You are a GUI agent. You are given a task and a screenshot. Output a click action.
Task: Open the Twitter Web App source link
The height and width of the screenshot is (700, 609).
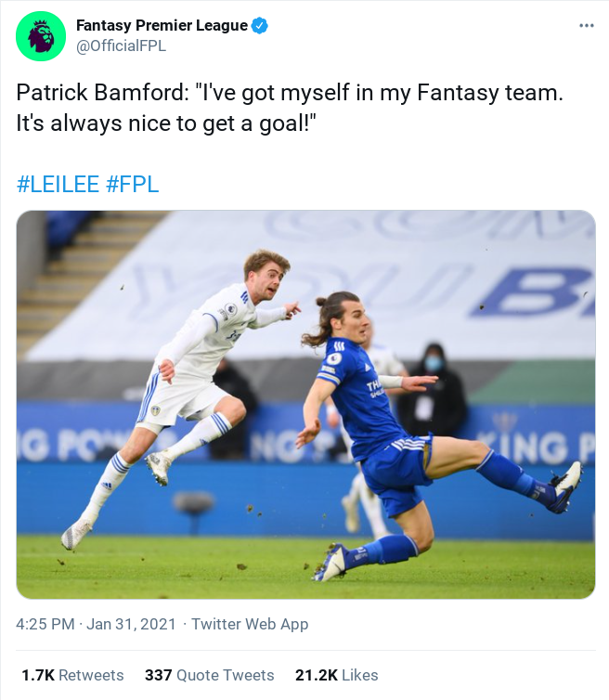pyautogui.click(x=250, y=624)
